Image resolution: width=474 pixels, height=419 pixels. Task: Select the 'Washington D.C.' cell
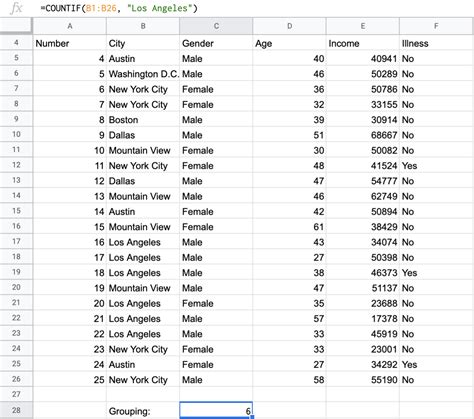(x=143, y=74)
